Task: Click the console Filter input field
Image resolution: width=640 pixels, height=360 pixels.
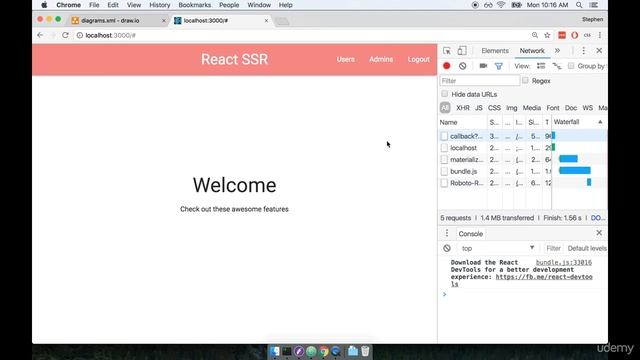Action: point(553,248)
